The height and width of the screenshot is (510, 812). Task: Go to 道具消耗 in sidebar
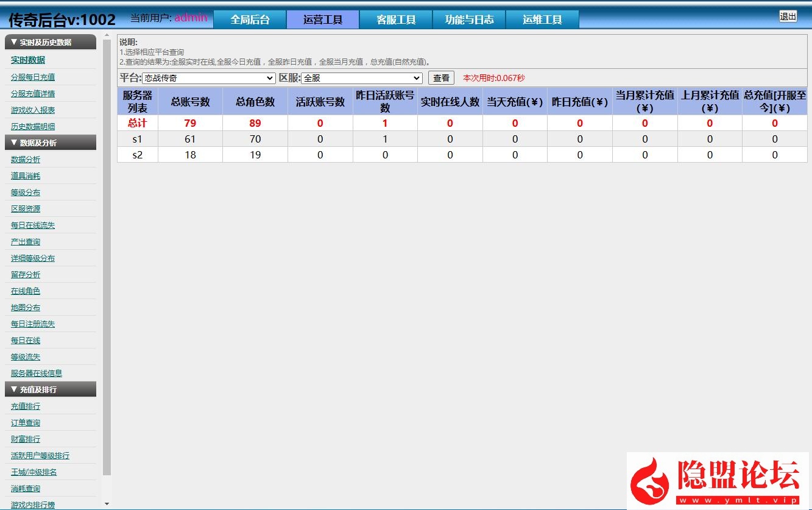coord(26,176)
